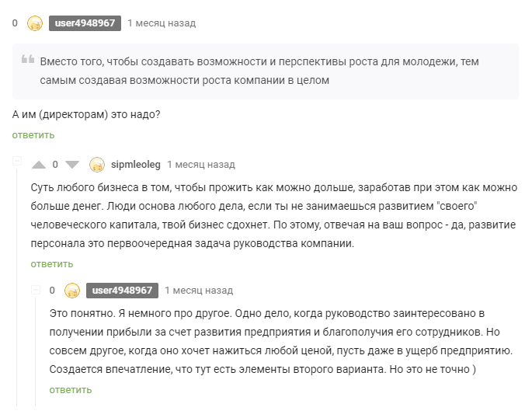Image resolution: width=532 pixels, height=411 pixels.
Task: Open user4948967's profile from the top comment badge
Action: [x=85, y=23]
